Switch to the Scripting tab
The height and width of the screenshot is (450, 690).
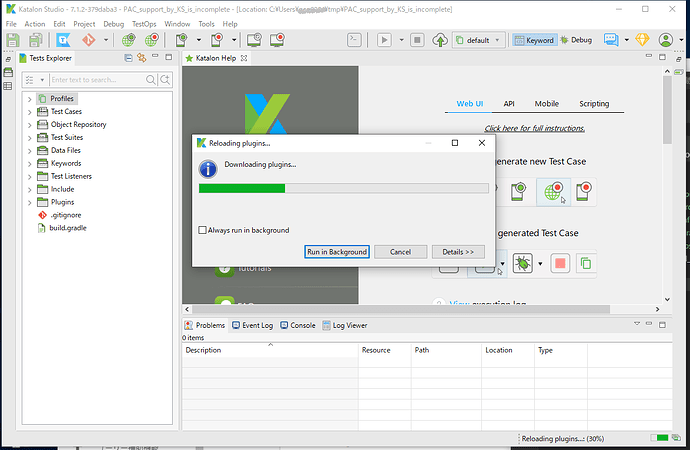[x=594, y=104]
